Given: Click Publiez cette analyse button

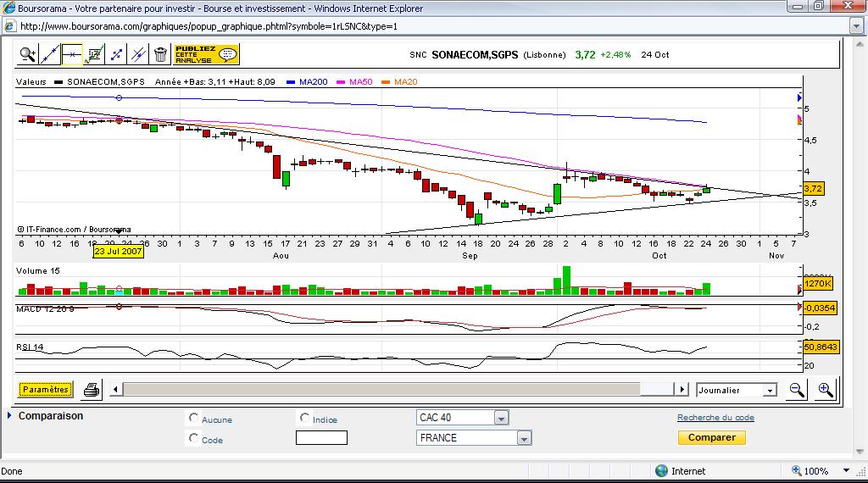Looking at the screenshot, I should pyautogui.click(x=207, y=54).
